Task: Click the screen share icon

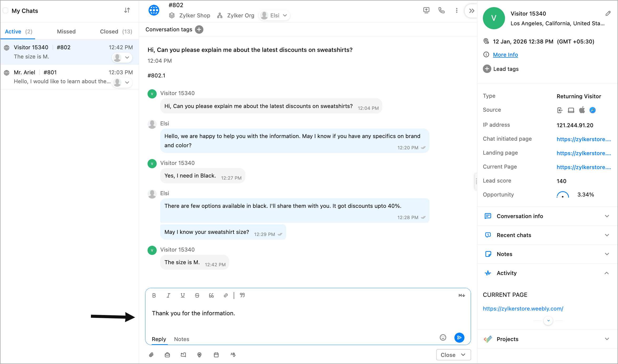Action: [x=426, y=11]
